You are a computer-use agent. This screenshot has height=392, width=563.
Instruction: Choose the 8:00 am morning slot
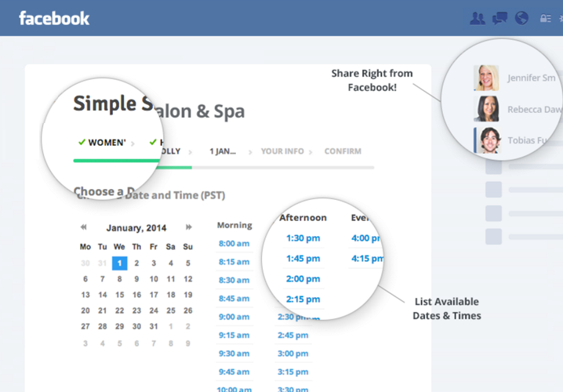click(234, 244)
